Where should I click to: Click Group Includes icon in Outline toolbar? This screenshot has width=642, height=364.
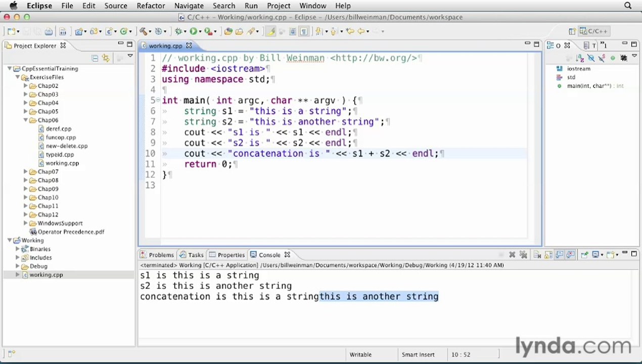coord(623,58)
